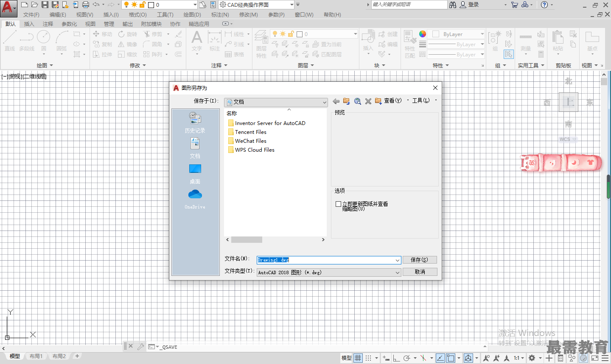Toggle the object snap square in status bar
The image size is (611, 364).
pyautogui.click(x=451, y=358)
